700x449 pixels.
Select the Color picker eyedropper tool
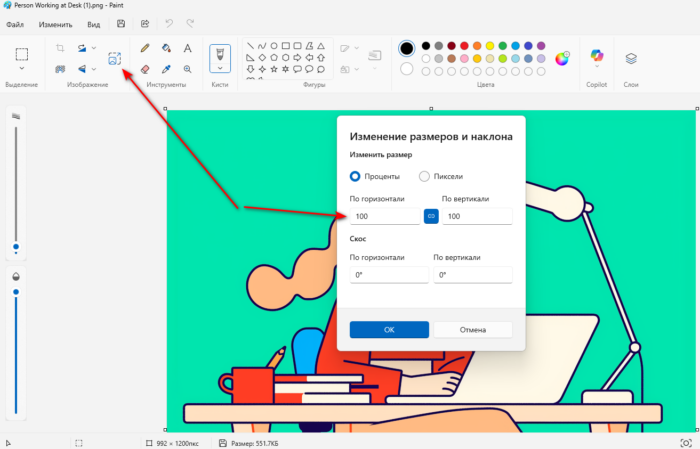pos(166,69)
